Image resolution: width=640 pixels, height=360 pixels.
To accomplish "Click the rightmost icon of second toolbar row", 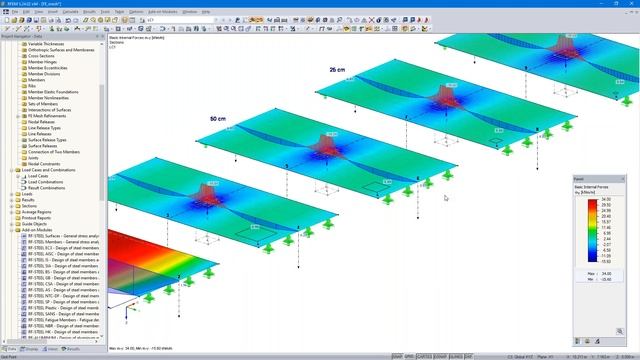I will (x=425, y=29).
